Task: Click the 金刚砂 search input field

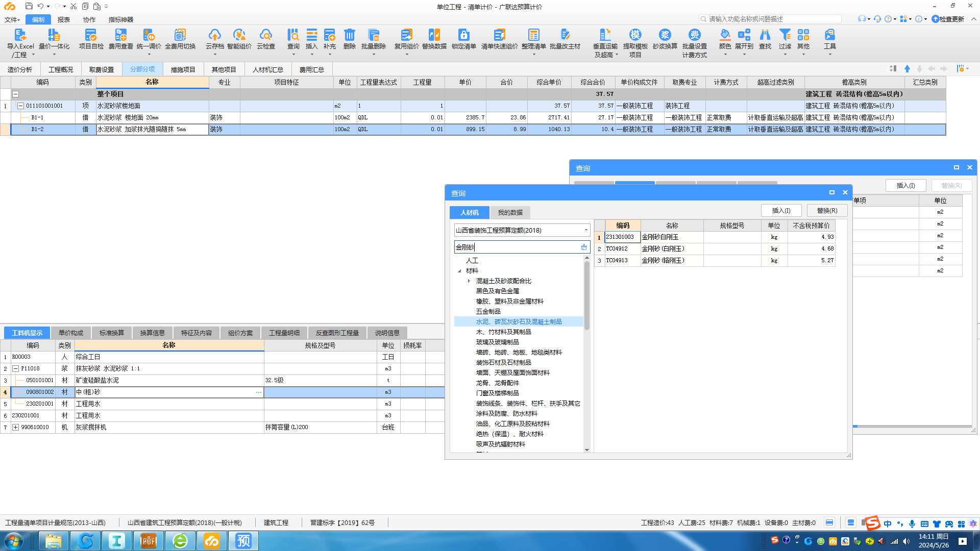Action: pyautogui.click(x=522, y=247)
